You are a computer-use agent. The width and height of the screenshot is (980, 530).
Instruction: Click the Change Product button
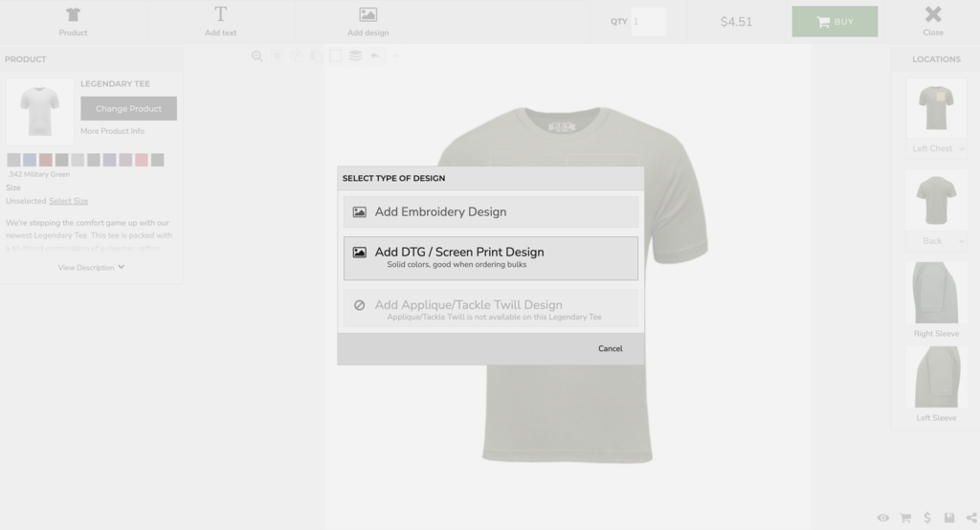[128, 108]
